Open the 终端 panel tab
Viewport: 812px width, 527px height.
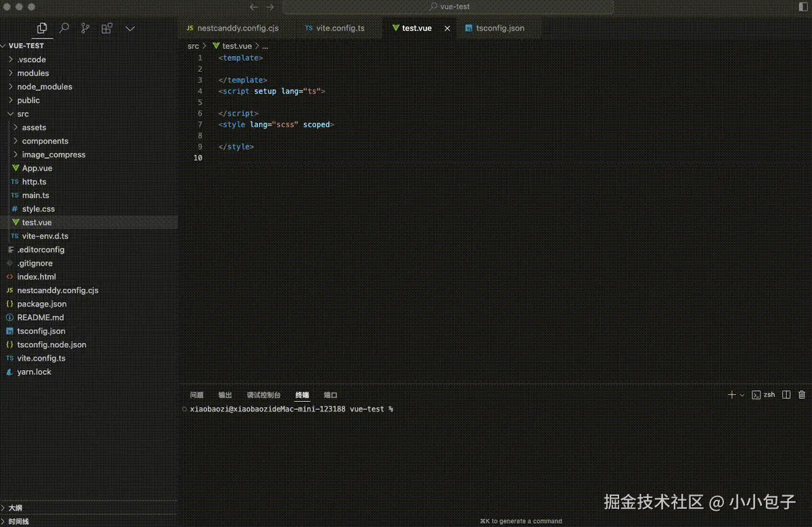point(302,394)
